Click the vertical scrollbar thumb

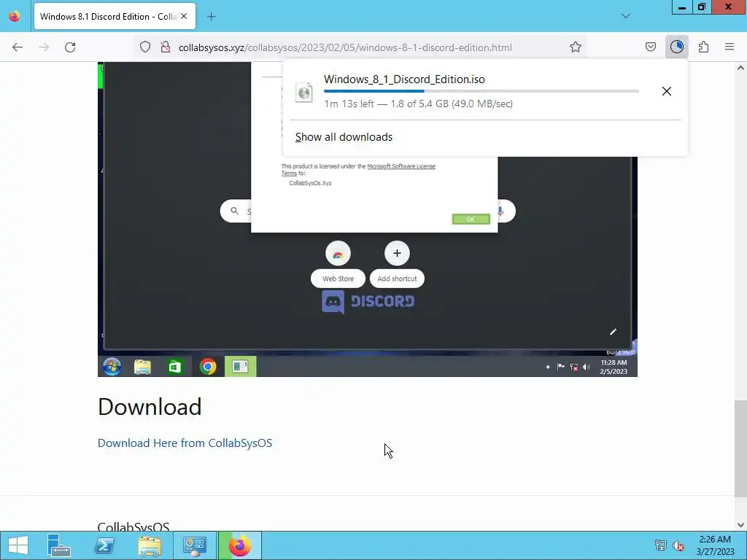coord(740,448)
